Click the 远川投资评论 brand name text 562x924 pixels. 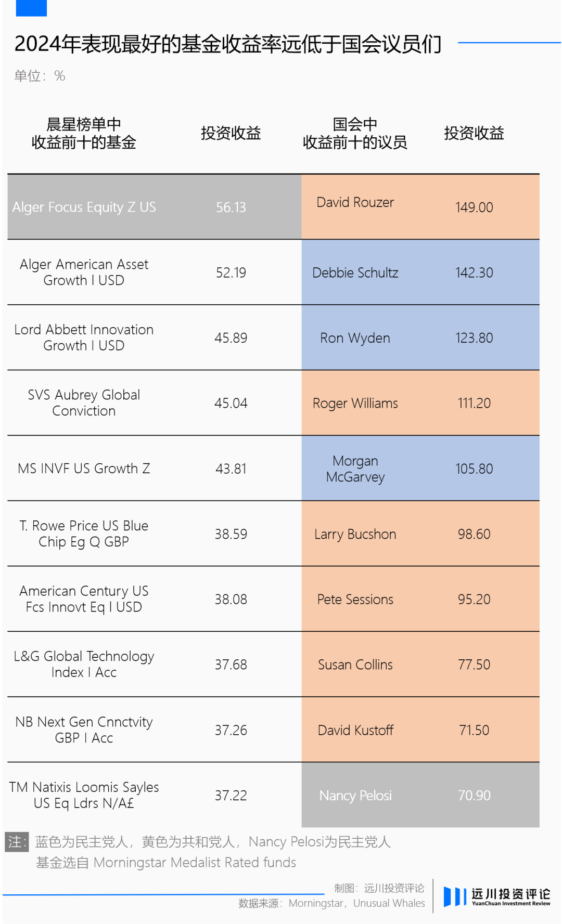coord(511,894)
